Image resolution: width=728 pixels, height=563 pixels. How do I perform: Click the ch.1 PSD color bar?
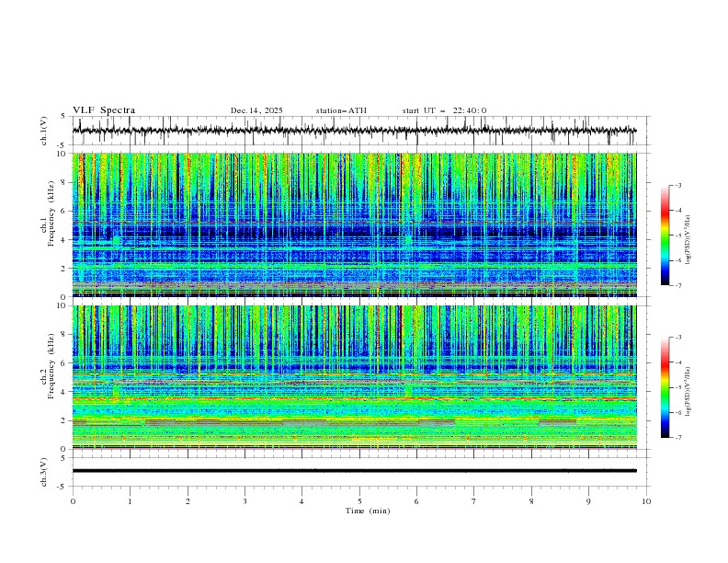pyautogui.click(x=665, y=236)
